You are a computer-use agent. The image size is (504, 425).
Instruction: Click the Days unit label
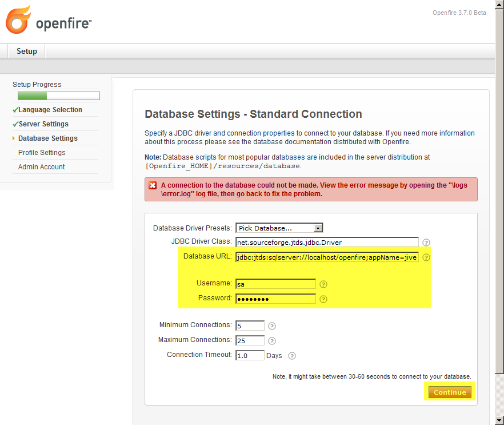(274, 356)
